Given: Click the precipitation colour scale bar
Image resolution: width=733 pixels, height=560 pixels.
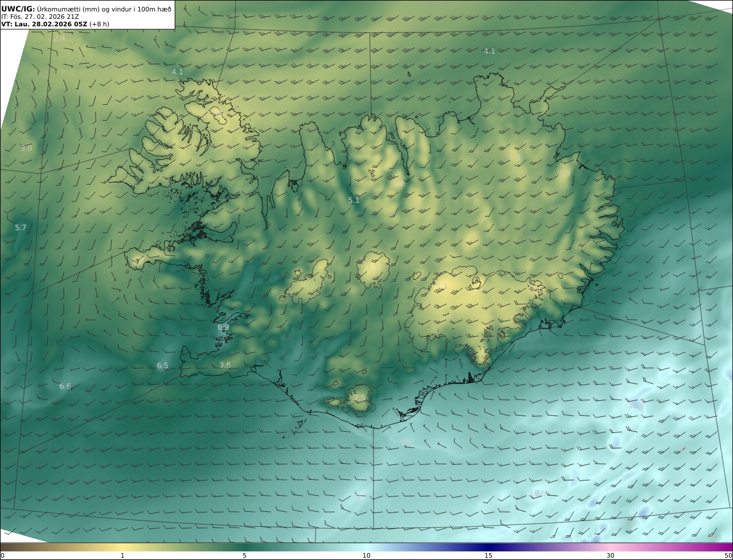Looking at the screenshot, I should [x=366, y=547].
